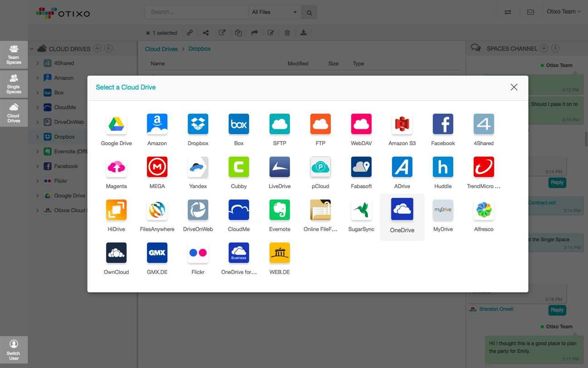Pick the GMX.DE drive icon
This screenshot has width=588, height=368.
[x=157, y=253]
